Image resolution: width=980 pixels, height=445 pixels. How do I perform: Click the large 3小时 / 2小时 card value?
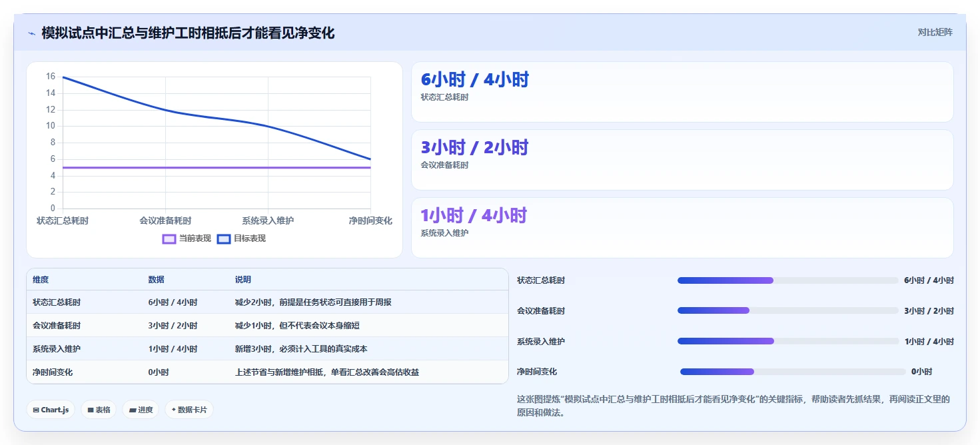coord(474,148)
